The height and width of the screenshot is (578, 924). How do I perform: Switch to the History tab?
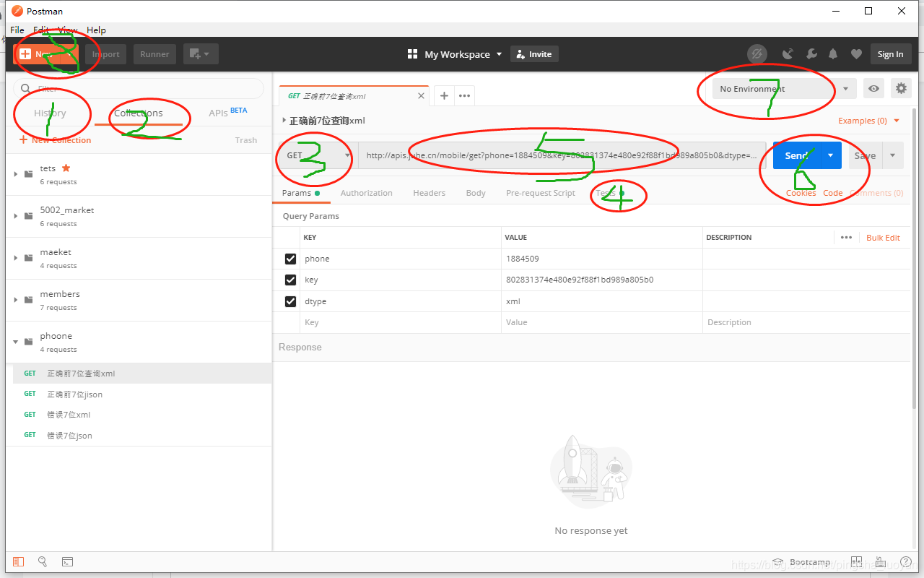tap(50, 113)
